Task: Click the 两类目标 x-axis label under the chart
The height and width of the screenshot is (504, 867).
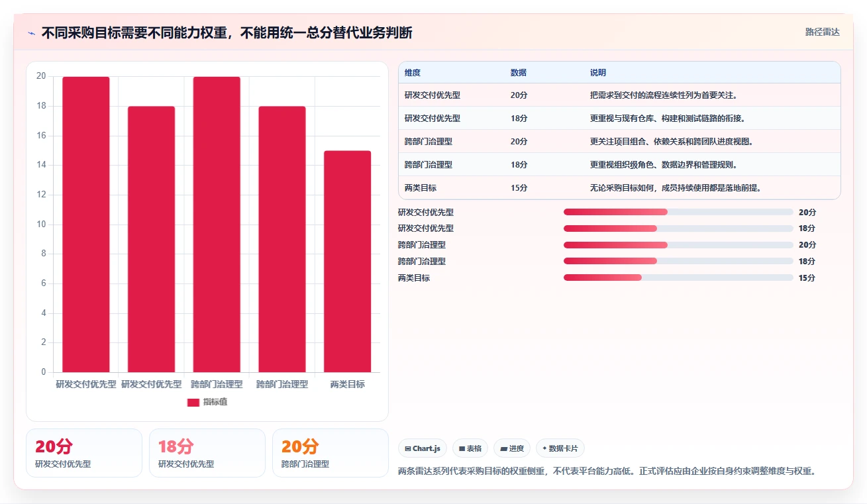Action: pos(347,384)
